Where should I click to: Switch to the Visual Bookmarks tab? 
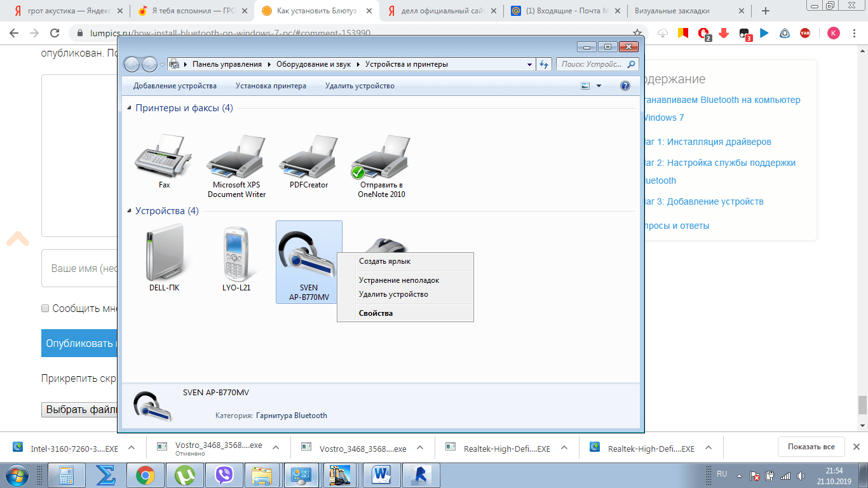(689, 11)
